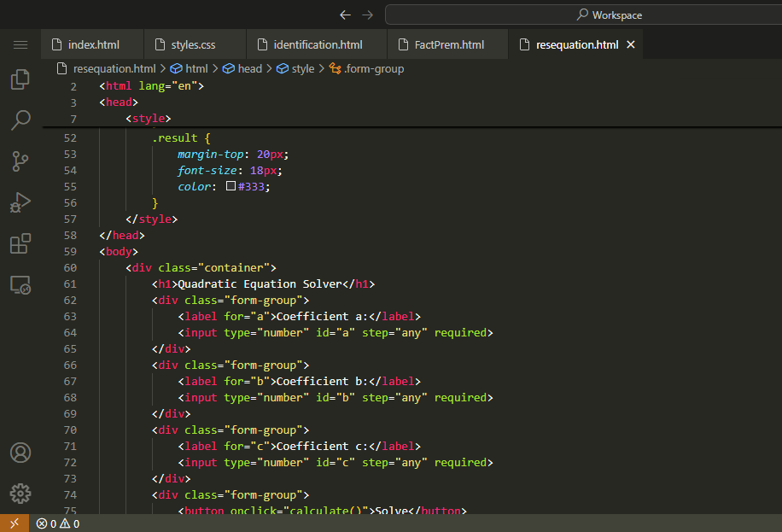Open the Run and Debug view
782x532 pixels.
(x=20, y=202)
